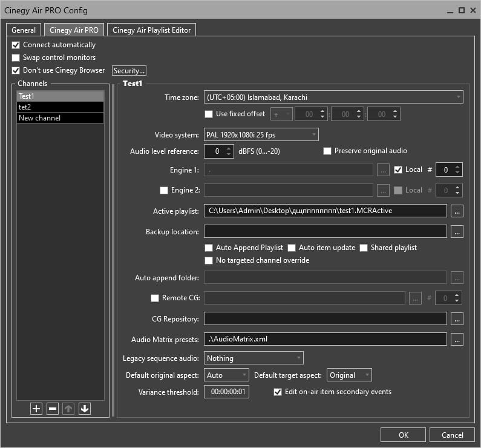This screenshot has width=481, height=448.
Task: Browse for Auto append folder
Action: [457, 278]
